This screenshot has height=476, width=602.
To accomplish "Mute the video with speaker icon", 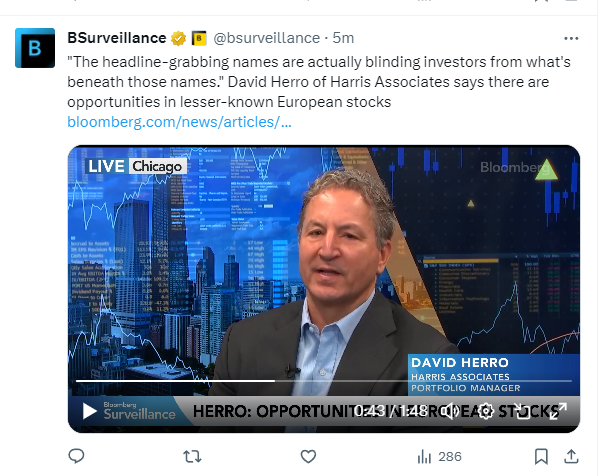I will pos(449,411).
